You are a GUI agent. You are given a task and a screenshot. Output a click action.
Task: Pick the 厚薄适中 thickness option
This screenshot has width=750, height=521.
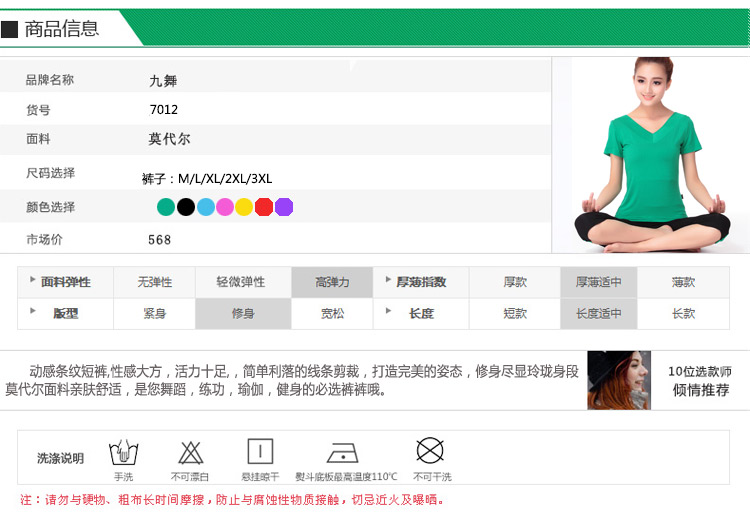(x=598, y=283)
